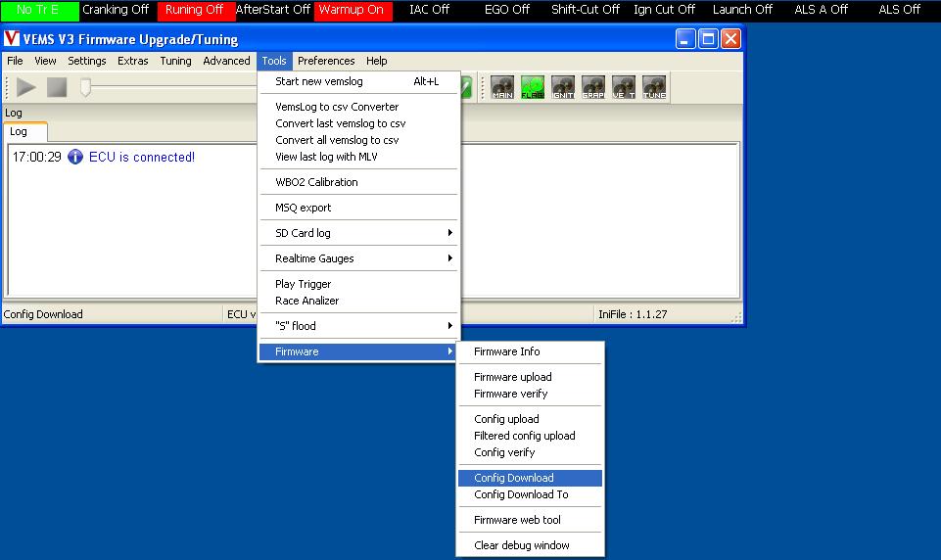941x560 pixels.
Task: Open Firmware web tool
Action: point(530,520)
